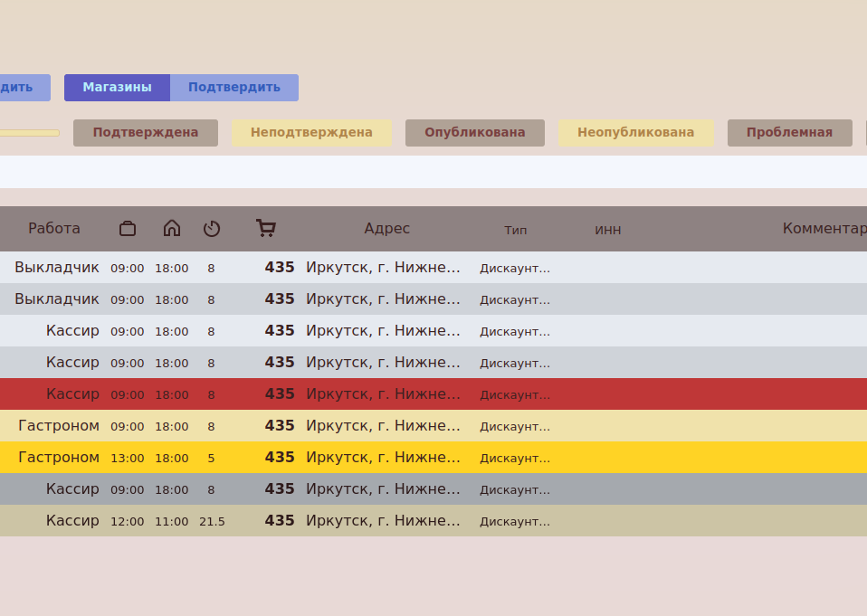Viewport: 867px width, 616px height.
Task: Enable the Неопубликована filter
Action: click(x=635, y=133)
